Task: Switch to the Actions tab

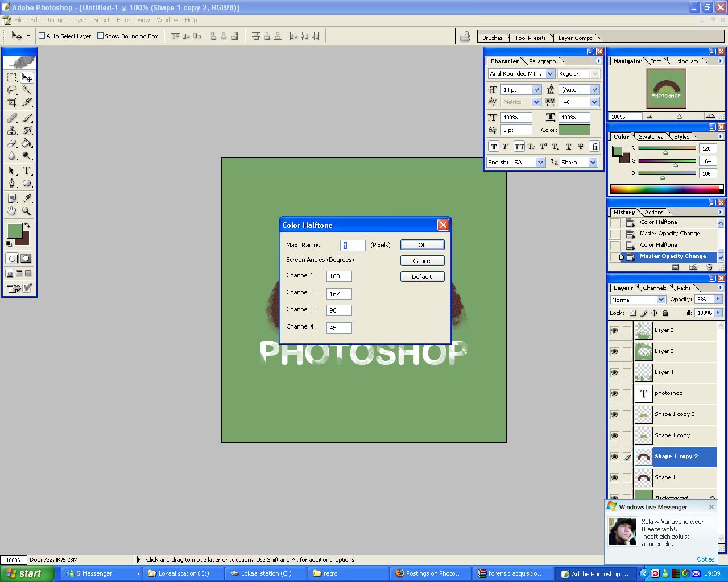Action: click(654, 213)
